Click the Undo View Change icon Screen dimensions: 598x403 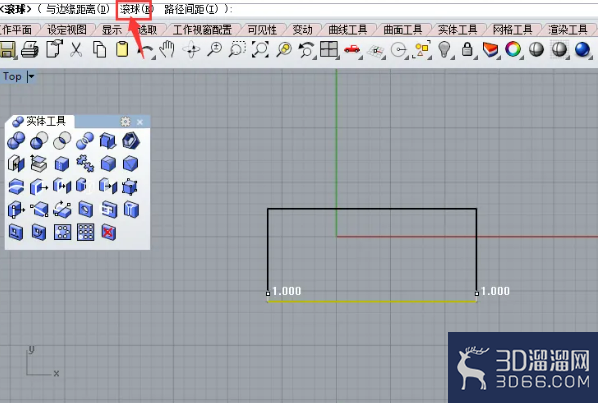[306, 50]
